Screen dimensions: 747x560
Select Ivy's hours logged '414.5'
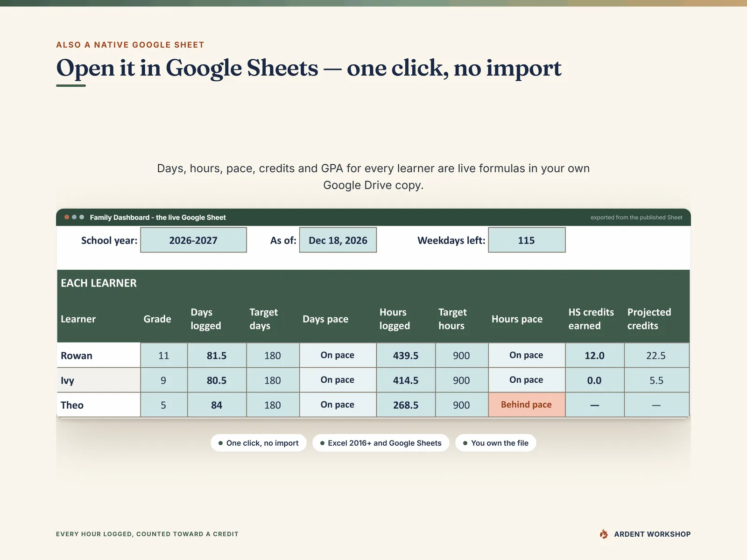coord(406,380)
